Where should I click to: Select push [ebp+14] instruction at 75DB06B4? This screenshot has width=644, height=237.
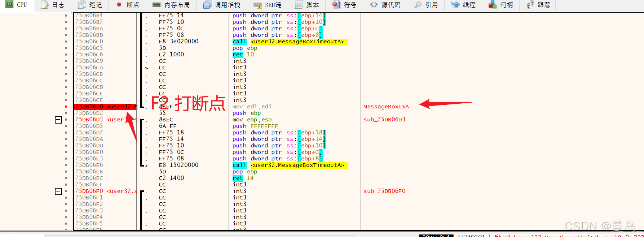click(x=279, y=16)
